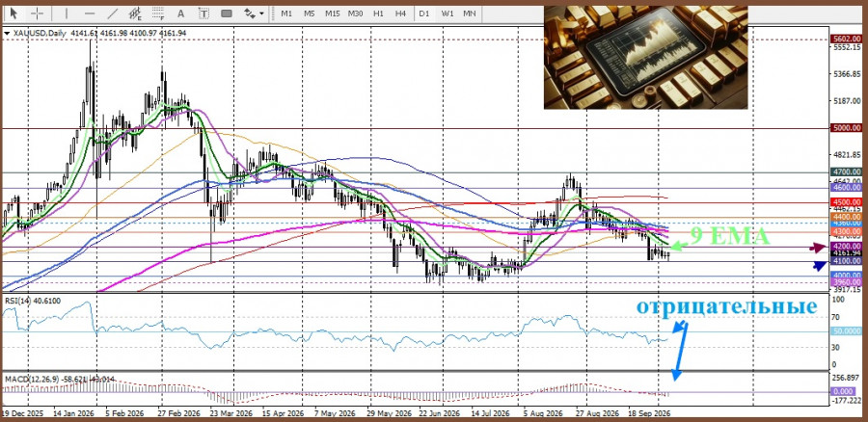
Task: Switch chart to W1 timeframe
Action: 448,13
